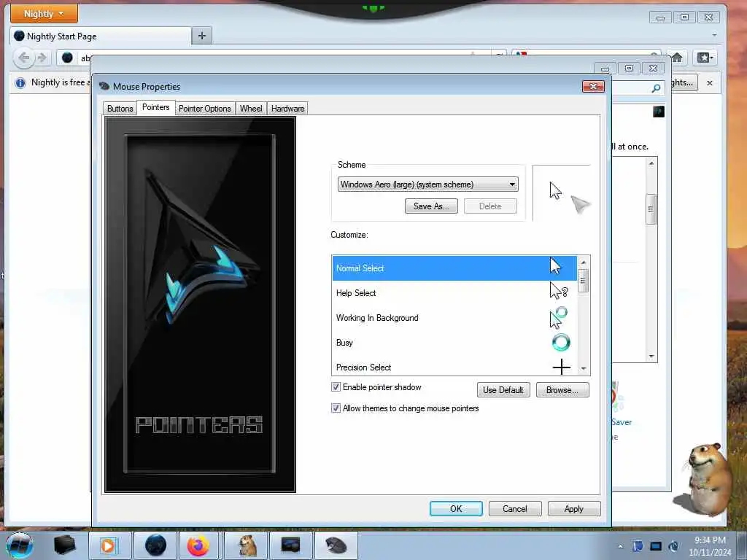Image resolution: width=747 pixels, height=560 pixels.
Task: Open the Windows Start orb
Action: pyautogui.click(x=19, y=545)
